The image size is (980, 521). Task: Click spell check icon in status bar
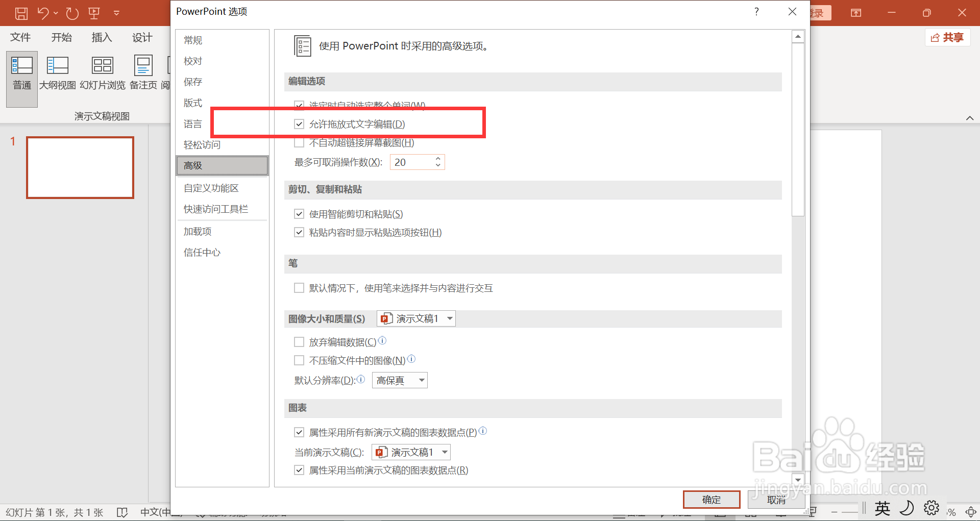122,512
